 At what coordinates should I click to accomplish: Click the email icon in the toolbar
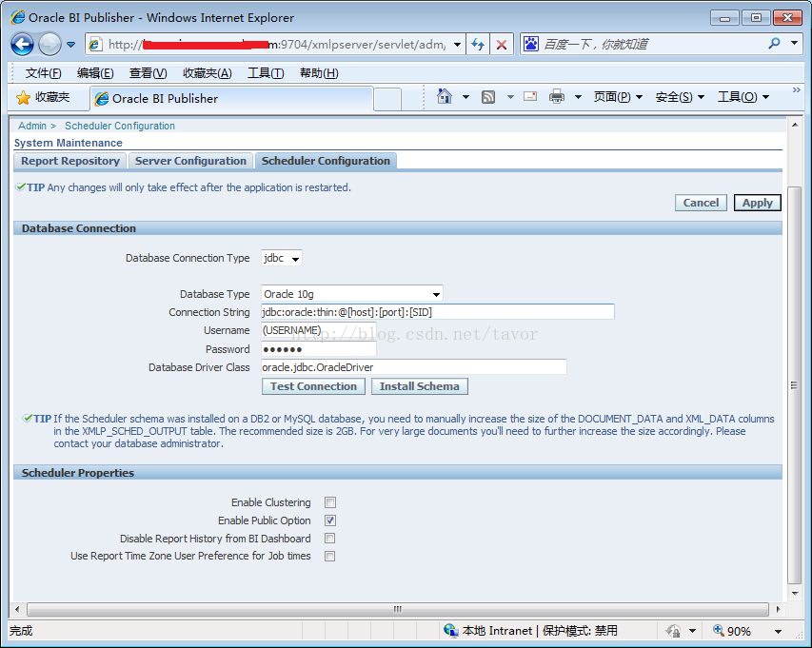click(x=530, y=98)
